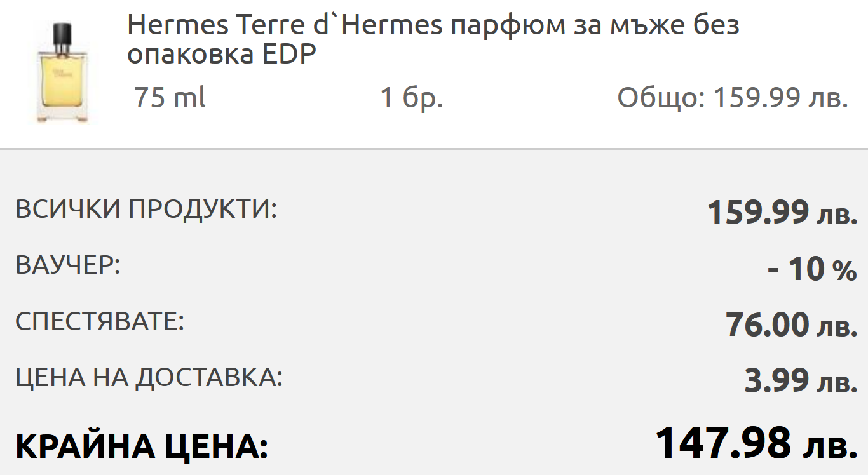Screen dimensions: 868x475
Task: Click the 1 бр. quantity value
Action: [x=411, y=98]
